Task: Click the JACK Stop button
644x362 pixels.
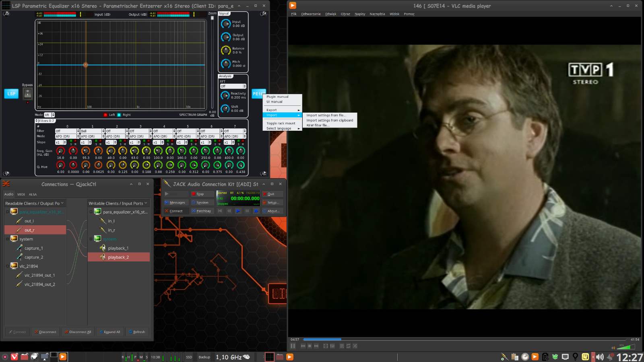Action: tap(202, 194)
